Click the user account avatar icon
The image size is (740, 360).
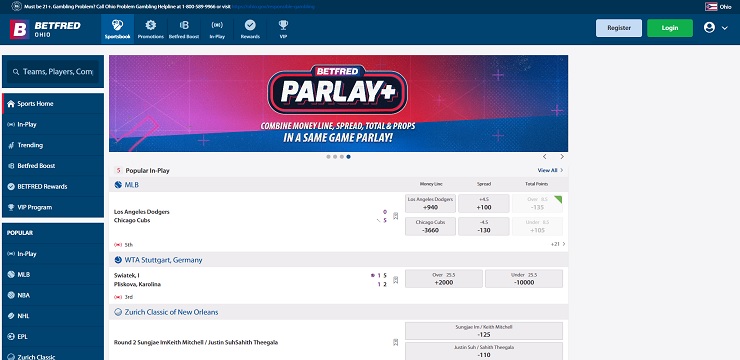(x=709, y=28)
